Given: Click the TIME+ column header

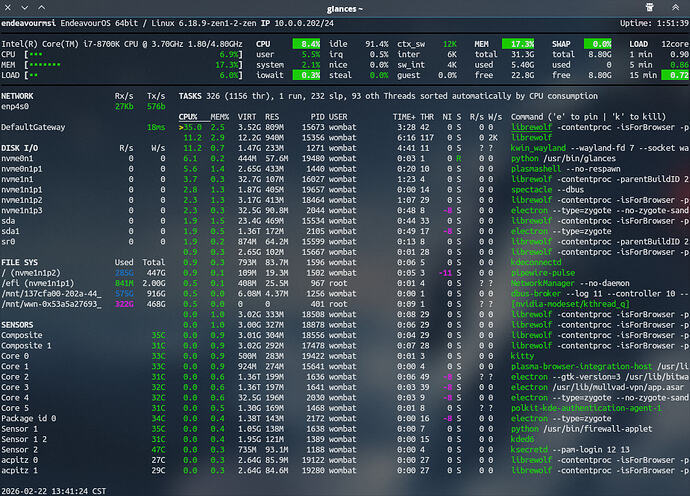Looking at the screenshot, I should (x=403, y=117).
